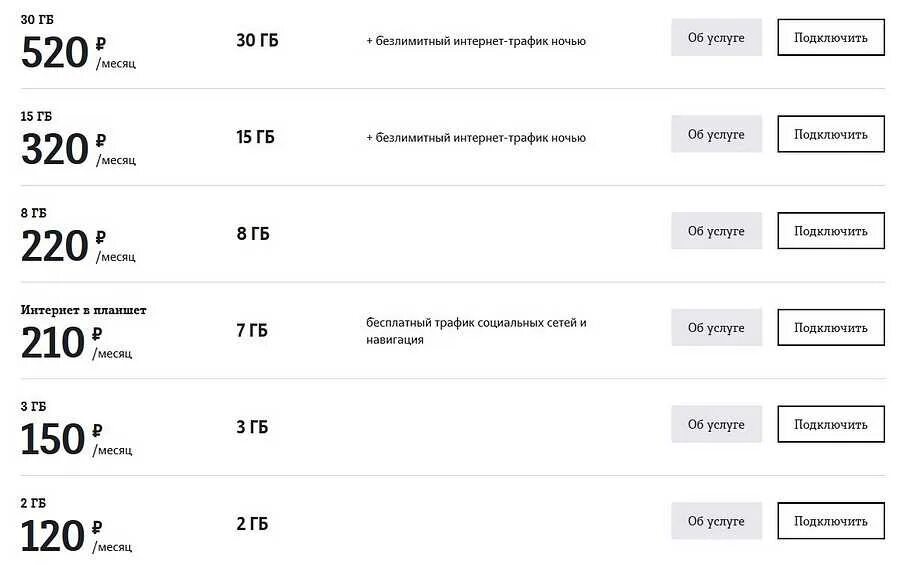Click the 520 ₽ per month price
The height and width of the screenshot is (565, 900).
click(x=78, y=53)
